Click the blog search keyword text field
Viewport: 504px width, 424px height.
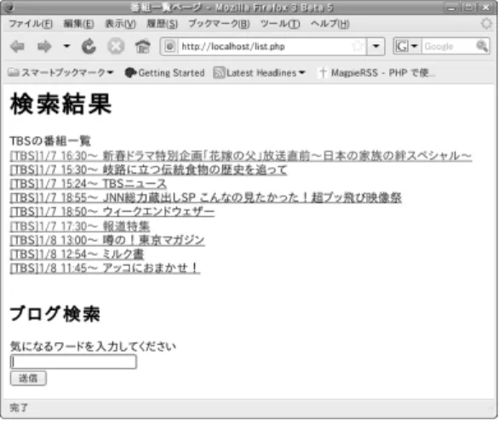coord(73,362)
